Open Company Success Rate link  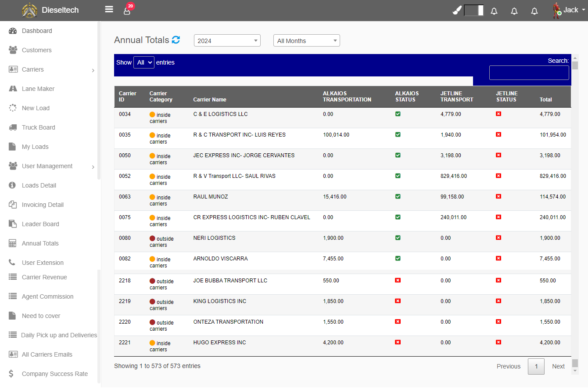click(x=55, y=374)
